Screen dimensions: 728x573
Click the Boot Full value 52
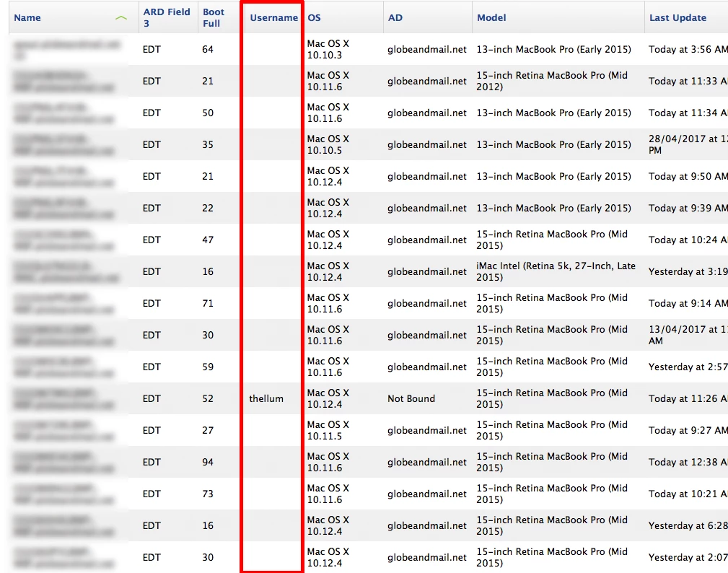(208, 398)
